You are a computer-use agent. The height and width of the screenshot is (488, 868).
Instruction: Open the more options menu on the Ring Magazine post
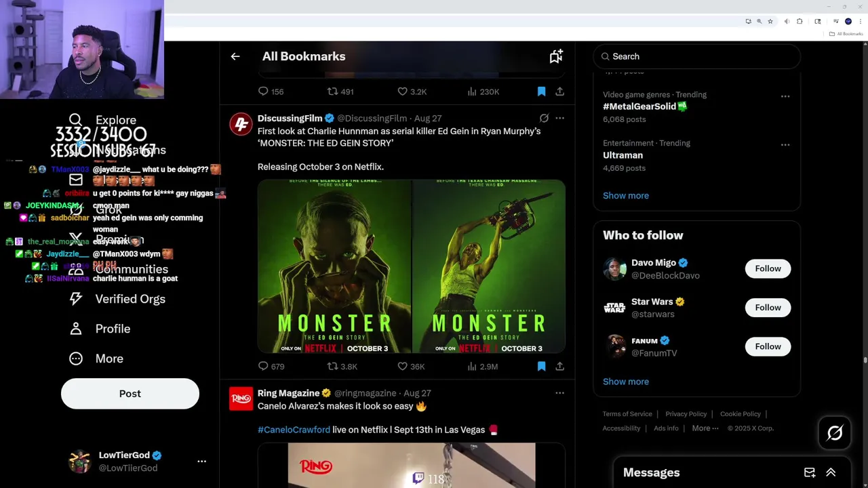pyautogui.click(x=559, y=393)
